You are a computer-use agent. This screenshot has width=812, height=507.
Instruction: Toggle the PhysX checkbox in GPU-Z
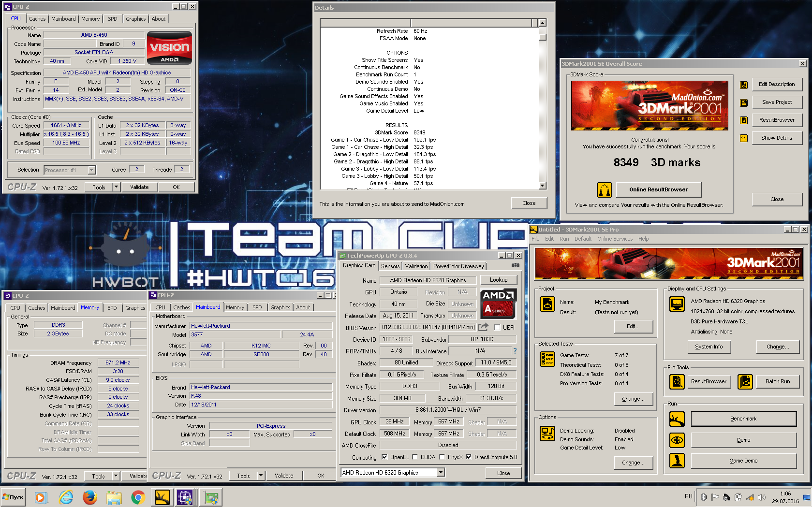click(442, 457)
